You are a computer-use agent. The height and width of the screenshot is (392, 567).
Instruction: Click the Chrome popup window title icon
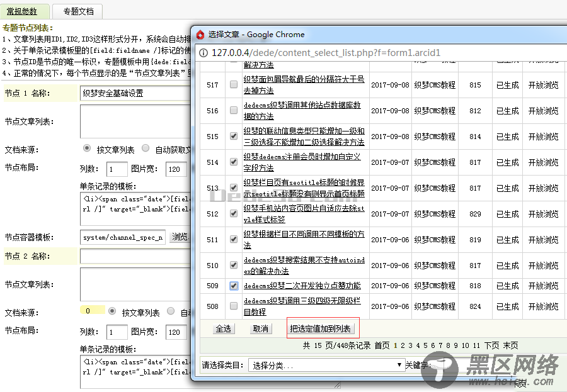(x=200, y=35)
